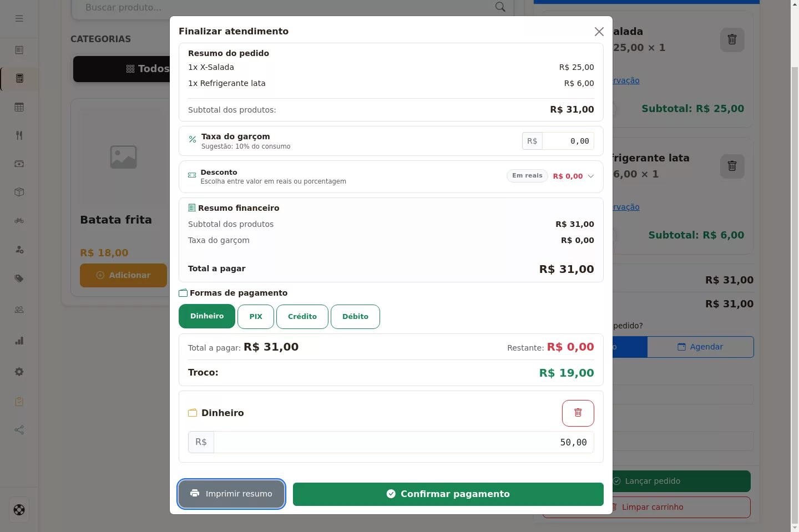Edit the Taxa do garçom value field
799x532 pixels.
point(568,141)
